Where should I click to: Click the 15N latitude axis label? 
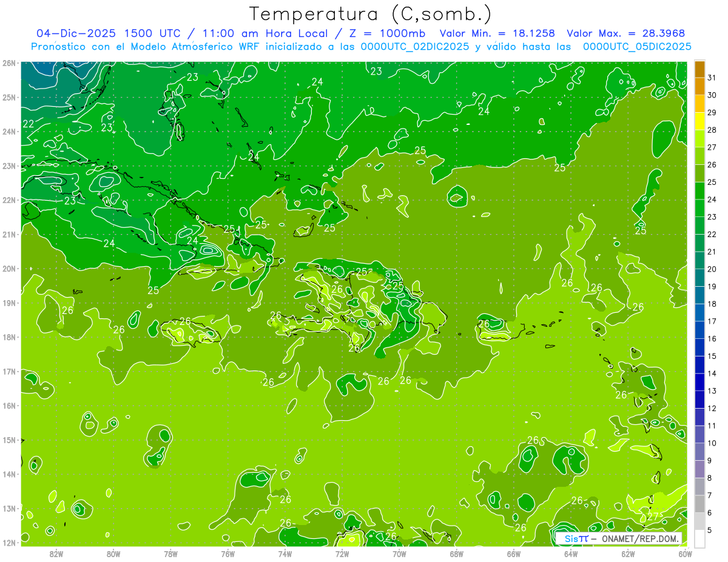[8, 440]
